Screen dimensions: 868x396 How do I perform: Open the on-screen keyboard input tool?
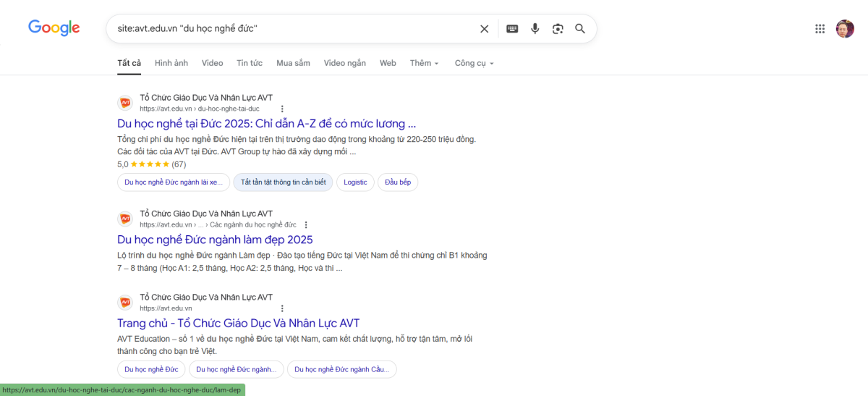[x=512, y=29]
